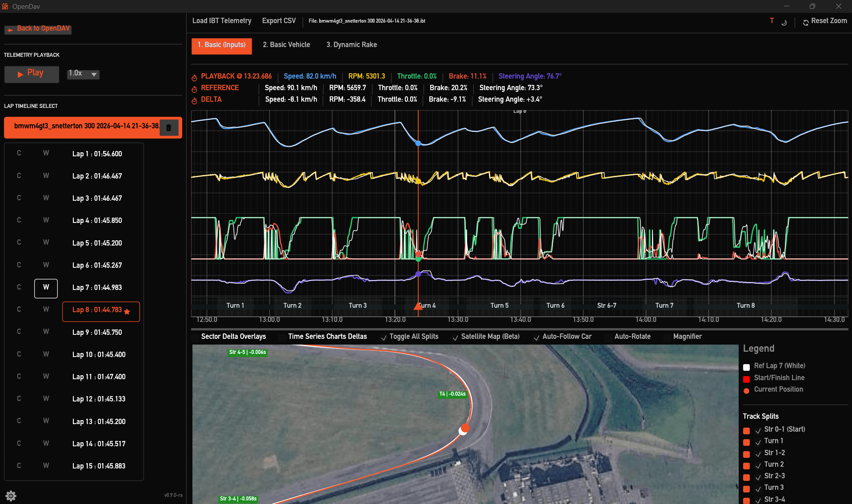Uncheck the Str 0-1 (Start) track split
Image resolution: width=852 pixels, height=504 pixels.
[x=758, y=431]
